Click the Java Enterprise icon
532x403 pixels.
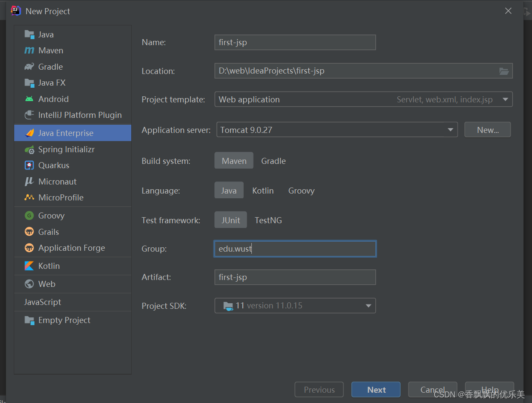[29, 133]
